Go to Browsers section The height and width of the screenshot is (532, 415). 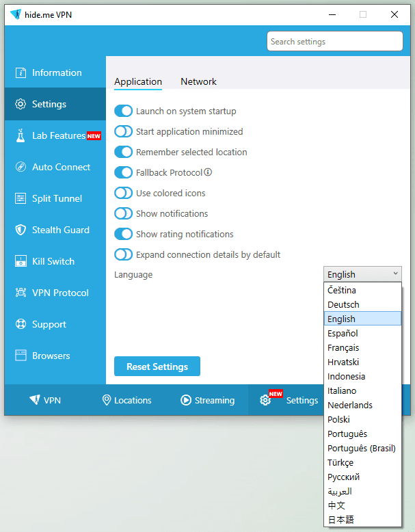point(55,356)
